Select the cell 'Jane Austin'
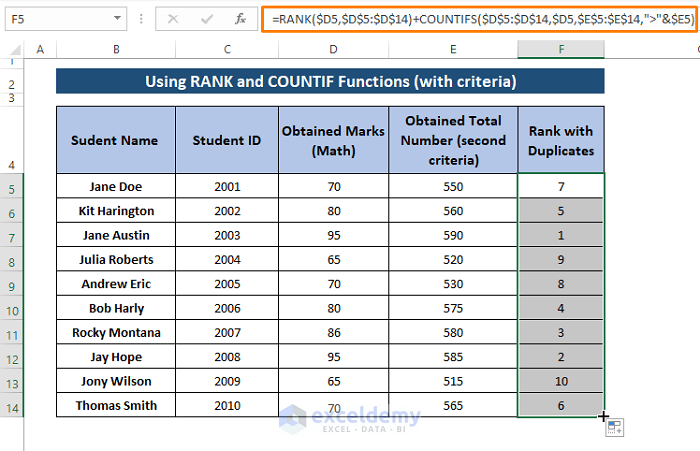 click(116, 235)
